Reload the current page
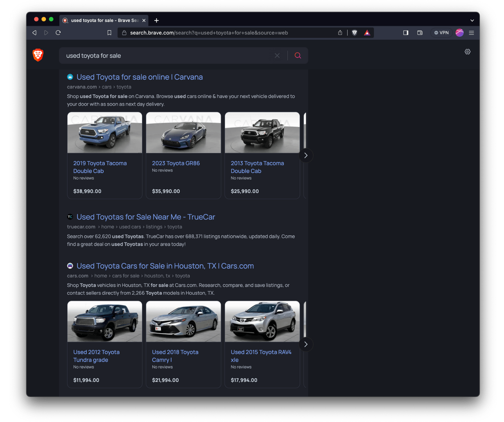504x422 pixels. [x=58, y=33]
